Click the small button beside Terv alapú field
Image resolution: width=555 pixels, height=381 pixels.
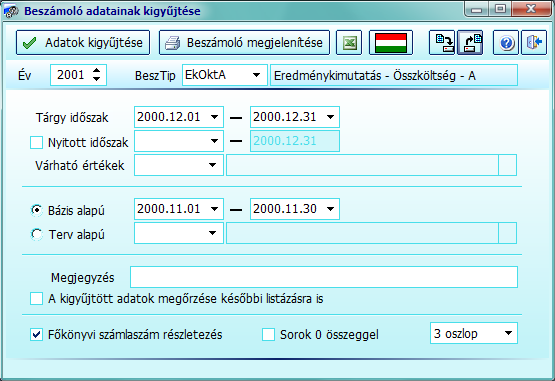tap(508, 233)
